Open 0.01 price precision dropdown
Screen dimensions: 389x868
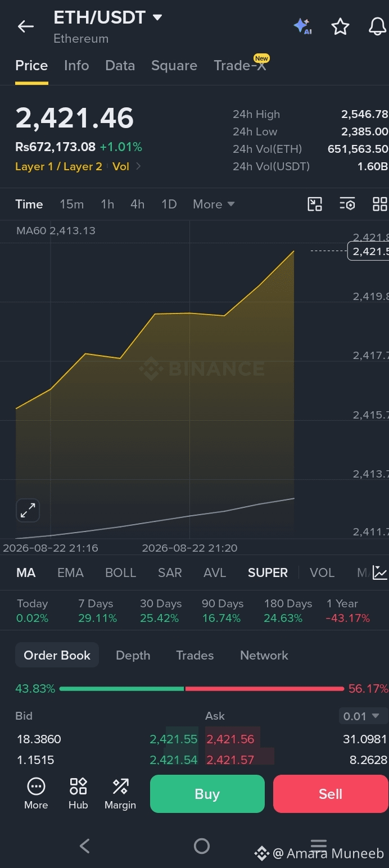pos(363,716)
